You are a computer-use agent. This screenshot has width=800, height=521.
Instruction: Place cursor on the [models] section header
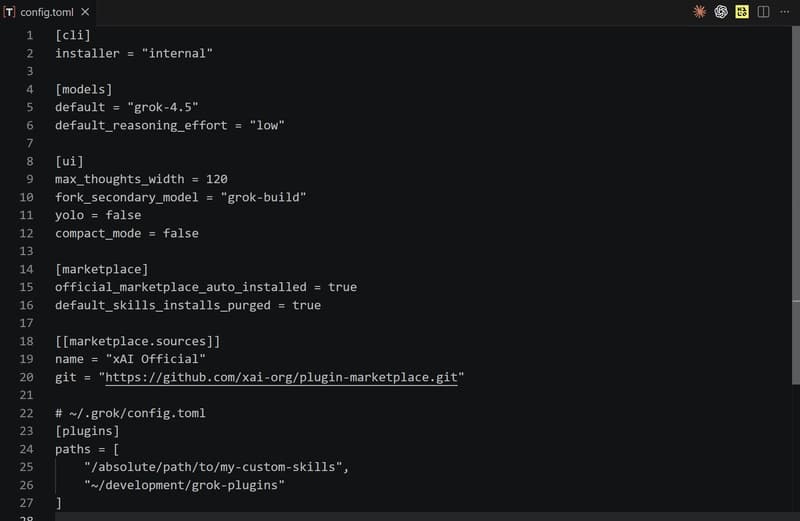(84, 89)
